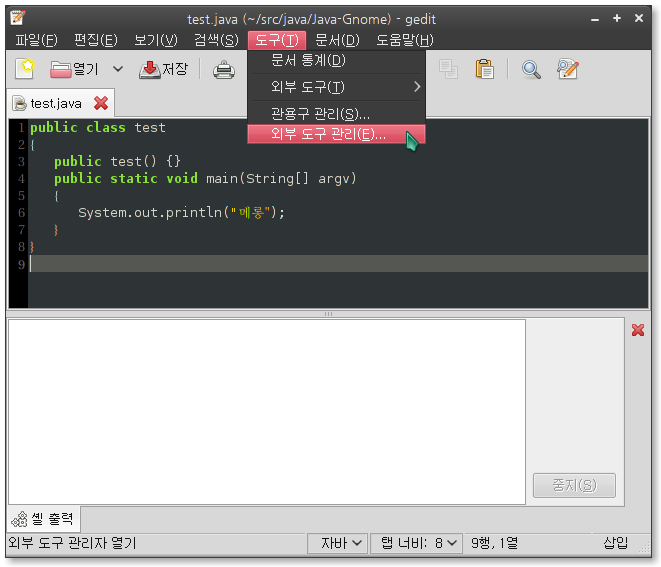The height and width of the screenshot is (567, 661).
Task: Click the pane divider handle between editor and panel
Action: (x=328, y=314)
